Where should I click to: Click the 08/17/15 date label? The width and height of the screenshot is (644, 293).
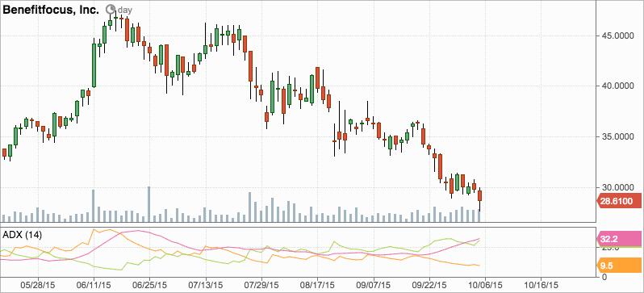(x=316, y=285)
